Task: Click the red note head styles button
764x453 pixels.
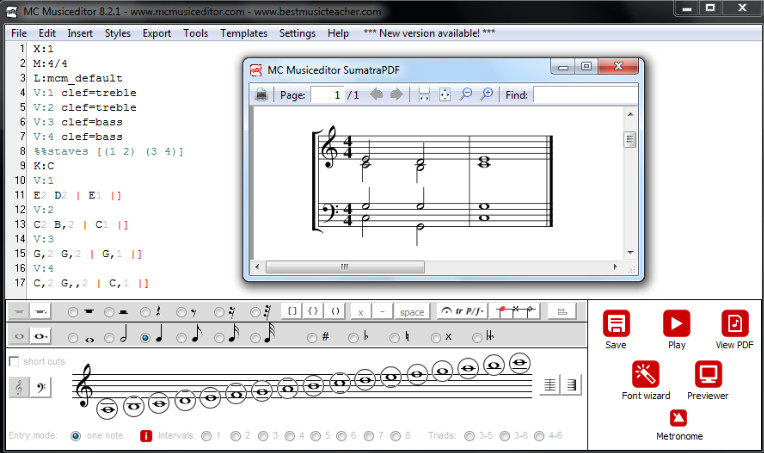Action: point(516,311)
